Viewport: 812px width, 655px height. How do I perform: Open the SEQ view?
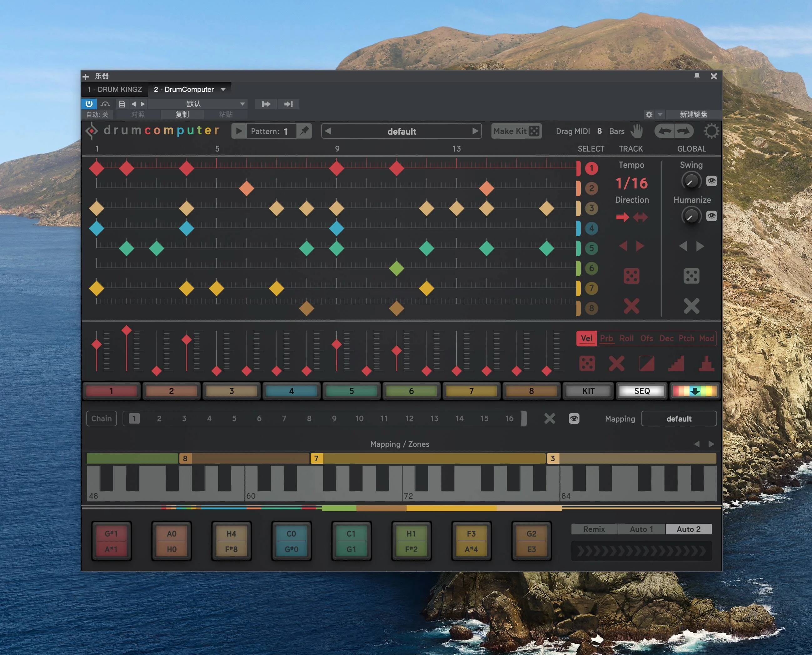click(x=641, y=391)
